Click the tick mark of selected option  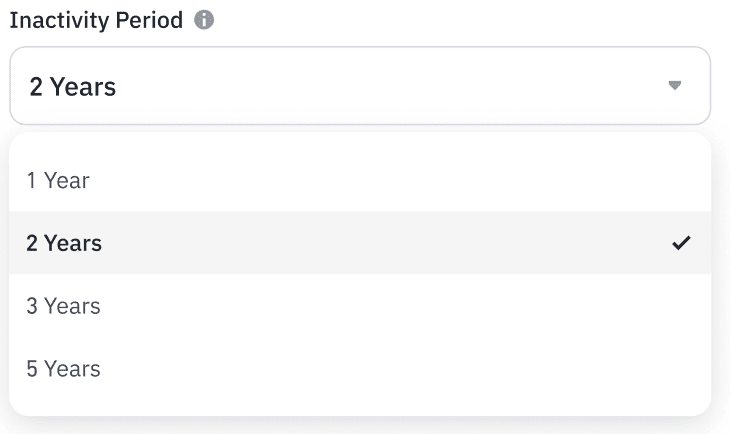click(681, 243)
